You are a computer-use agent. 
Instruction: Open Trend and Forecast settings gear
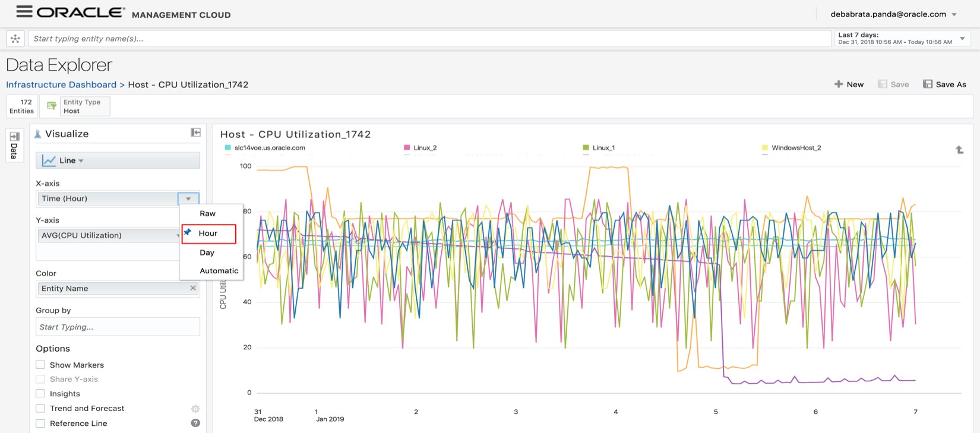[x=195, y=409]
